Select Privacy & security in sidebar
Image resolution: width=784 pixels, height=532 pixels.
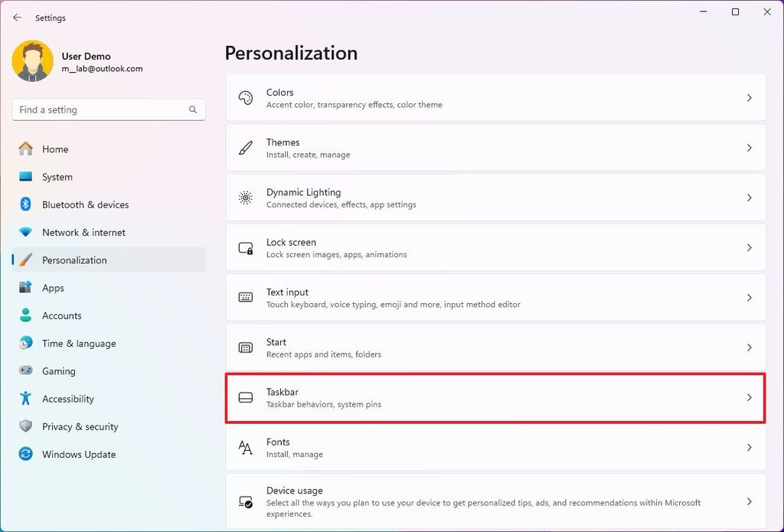click(80, 426)
